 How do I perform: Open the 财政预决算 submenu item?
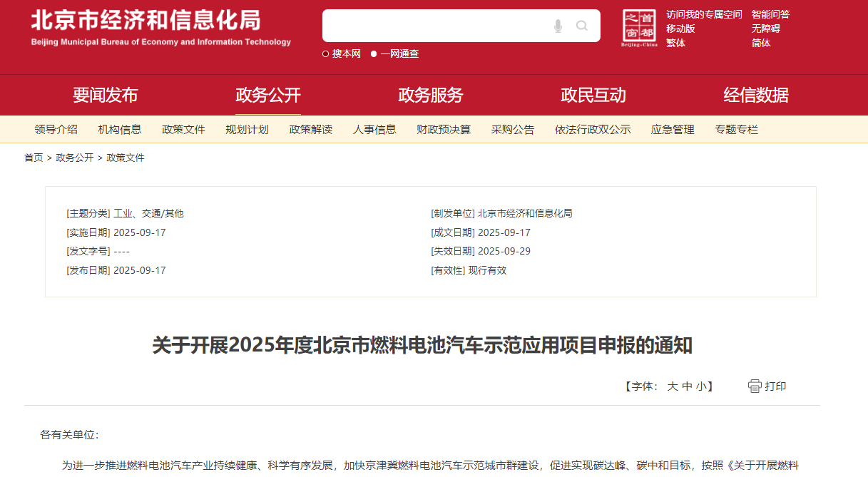[444, 130]
